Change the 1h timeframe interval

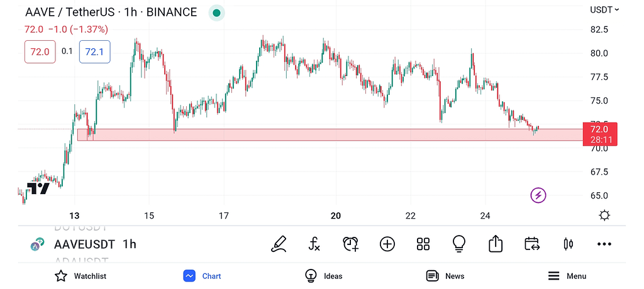(x=130, y=244)
